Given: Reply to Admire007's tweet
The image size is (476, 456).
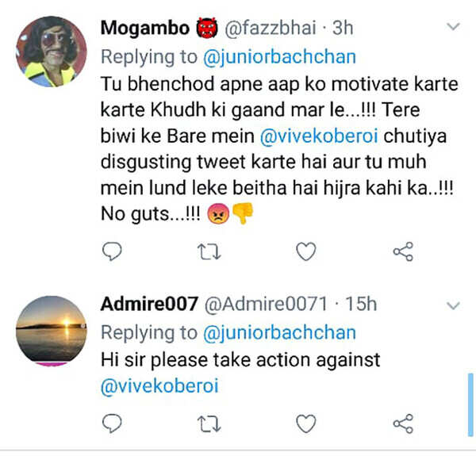Looking at the screenshot, I should [113, 423].
